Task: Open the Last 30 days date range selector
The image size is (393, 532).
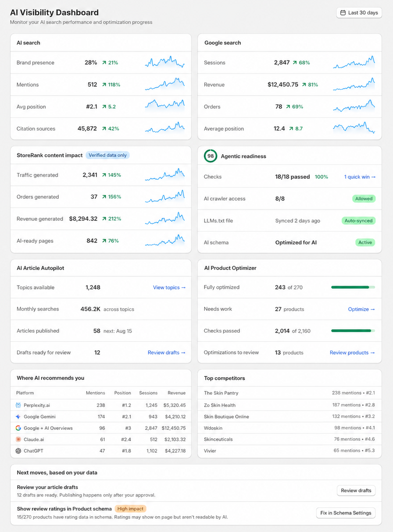Action: pos(359,13)
